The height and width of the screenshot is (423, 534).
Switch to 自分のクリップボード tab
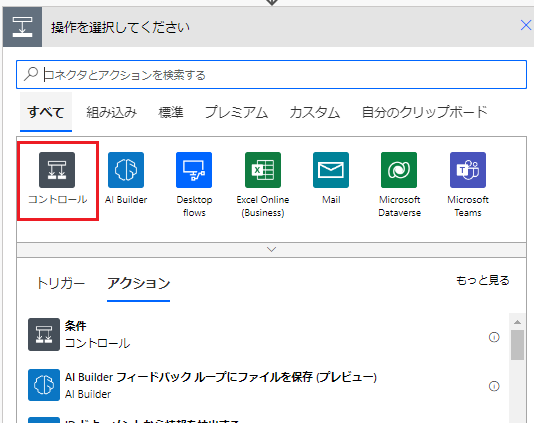pyautogui.click(x=424, y=112)
